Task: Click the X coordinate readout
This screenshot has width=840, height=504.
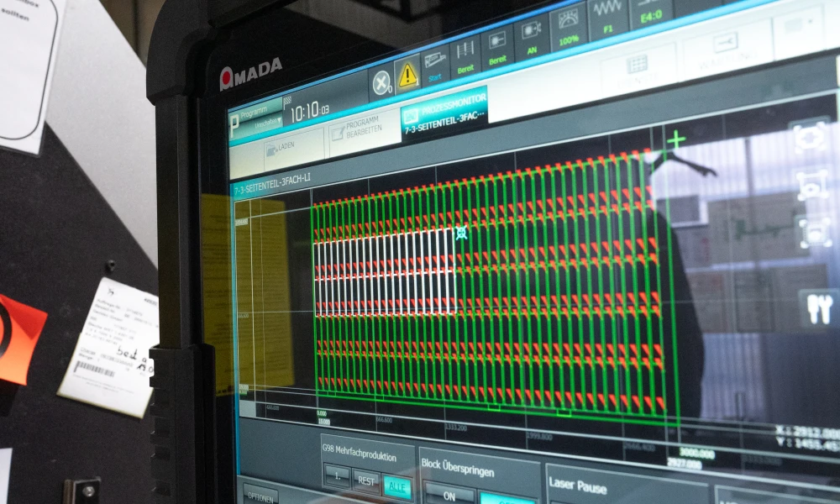Action: pyautogui.click(x=807, y=433)
